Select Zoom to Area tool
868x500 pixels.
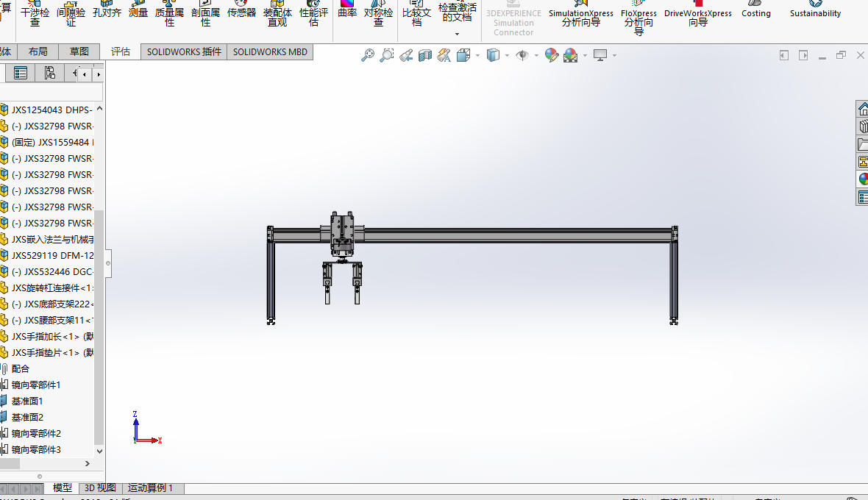pos(386,55)
